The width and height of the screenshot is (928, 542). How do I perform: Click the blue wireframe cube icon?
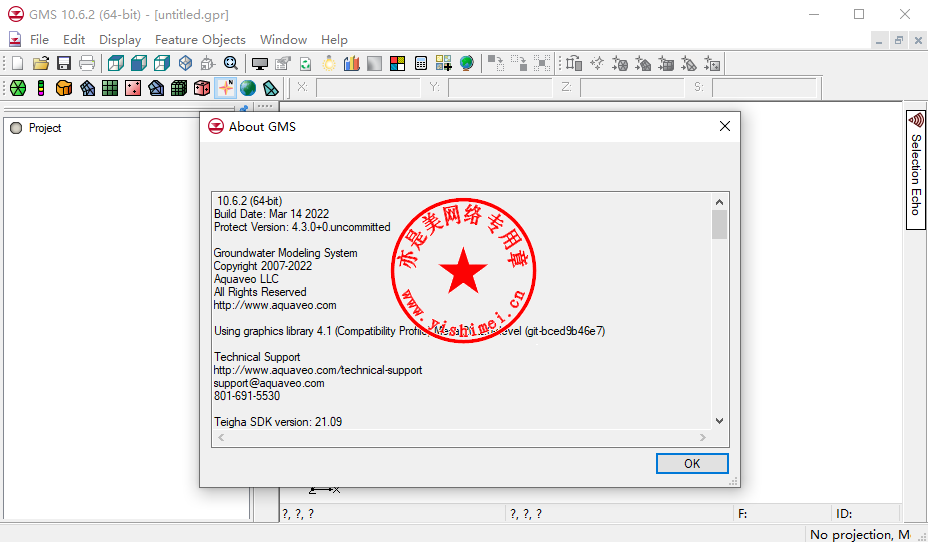point(185,63)
